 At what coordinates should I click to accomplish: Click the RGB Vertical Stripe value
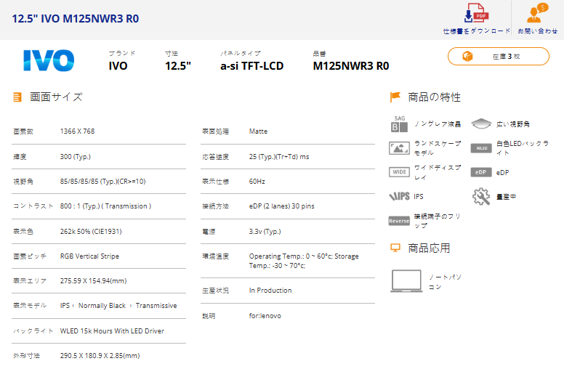coord(89,256)
